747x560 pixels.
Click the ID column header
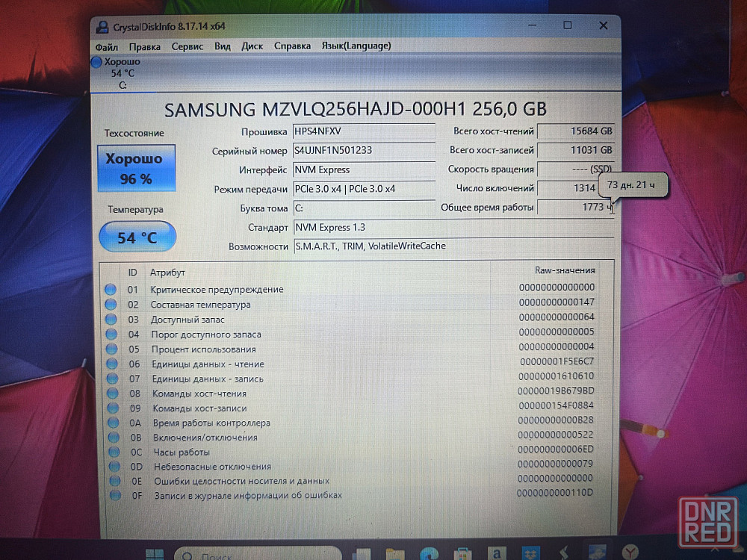click(x=132, y=273)
